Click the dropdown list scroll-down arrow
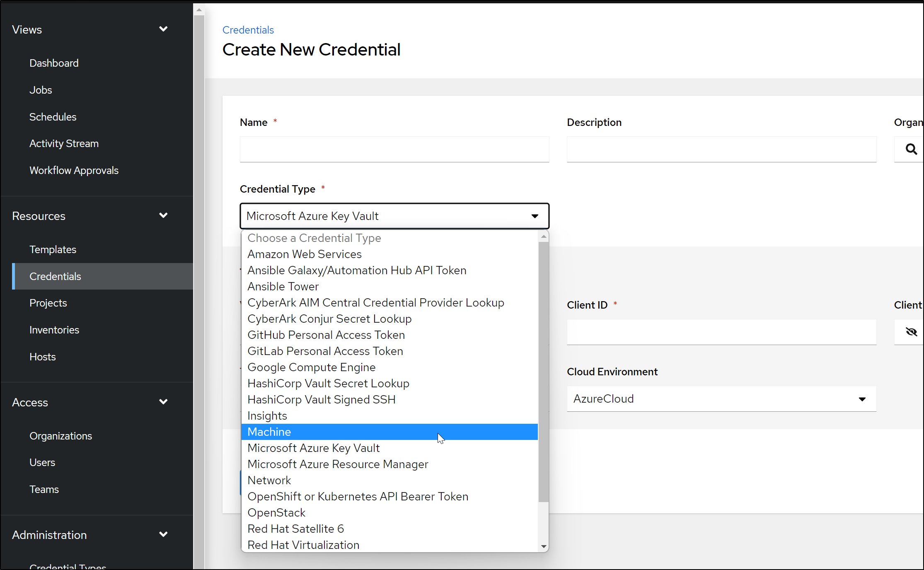 click(544, 546)
